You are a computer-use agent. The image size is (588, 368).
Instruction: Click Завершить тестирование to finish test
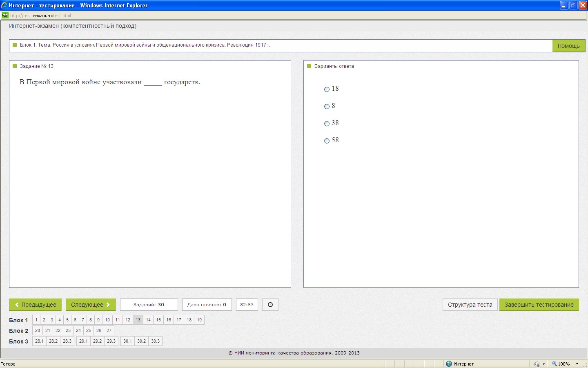click(539, 305)
